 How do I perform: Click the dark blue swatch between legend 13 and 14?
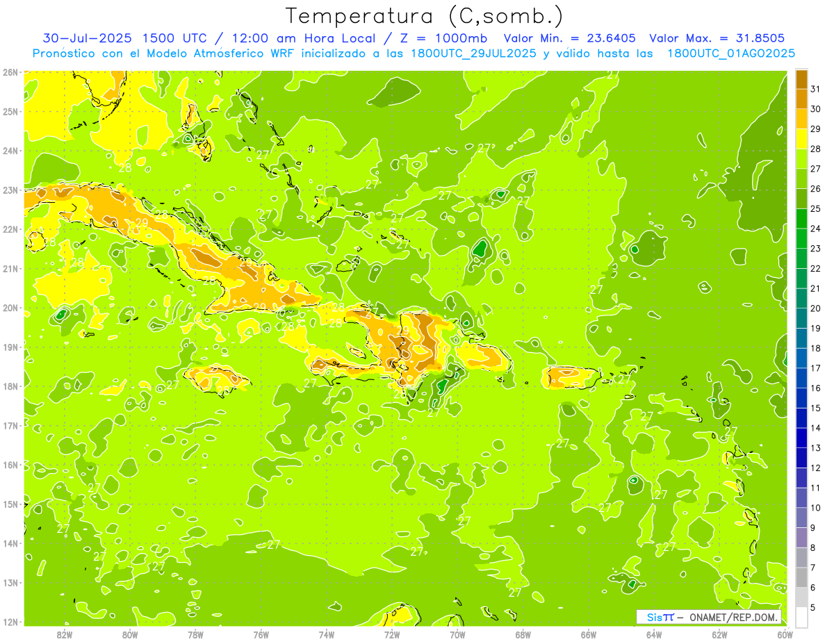801,438
